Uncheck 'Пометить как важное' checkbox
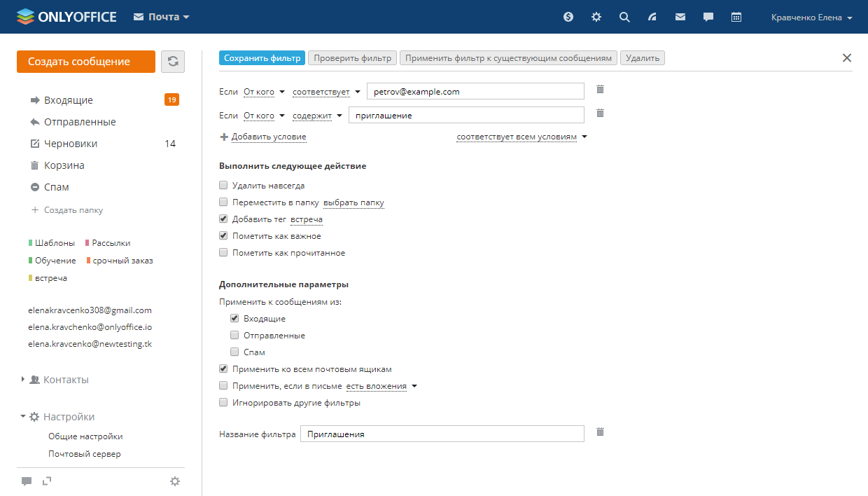Screen dimensions: 868x496 [x=223, y=236]
